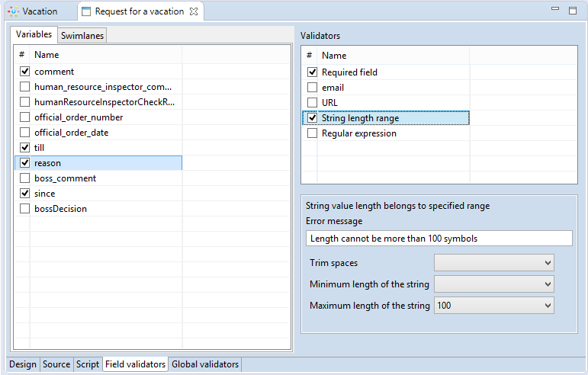Expand the Minimum length of the string dropdown
This screenshot has height=375, width=588.
tap(493, 284)
